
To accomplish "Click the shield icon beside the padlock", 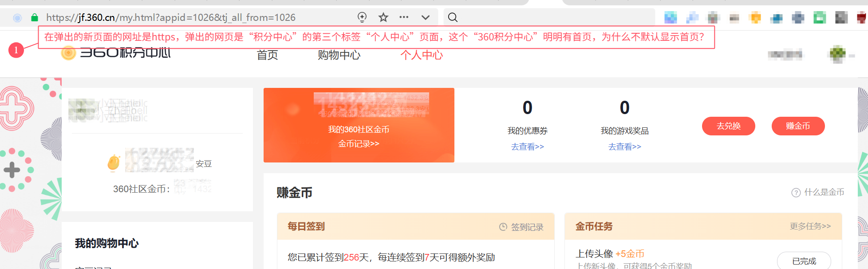I will [17, 18].
